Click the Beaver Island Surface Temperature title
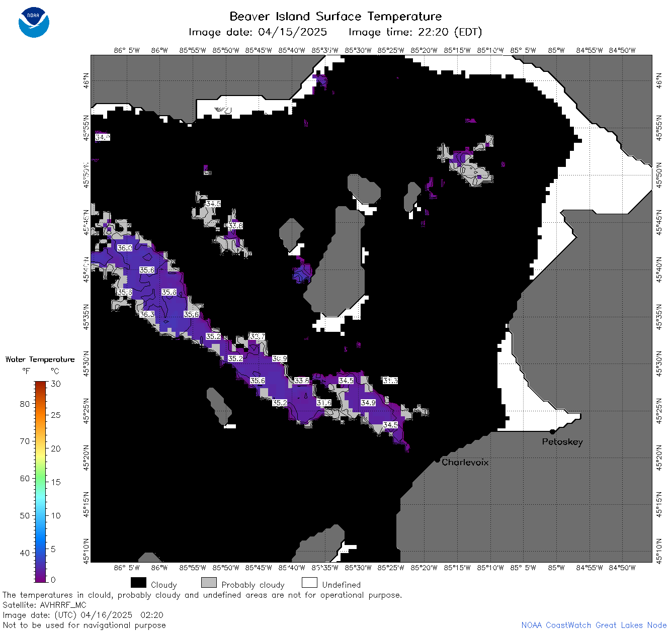The height and width of the screenshot is (633, 672). click(x=335, y=16)
